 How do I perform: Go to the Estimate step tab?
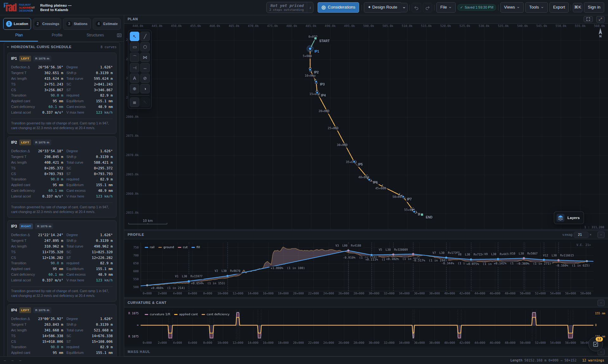pyautogui.click(x=107, y=24)
